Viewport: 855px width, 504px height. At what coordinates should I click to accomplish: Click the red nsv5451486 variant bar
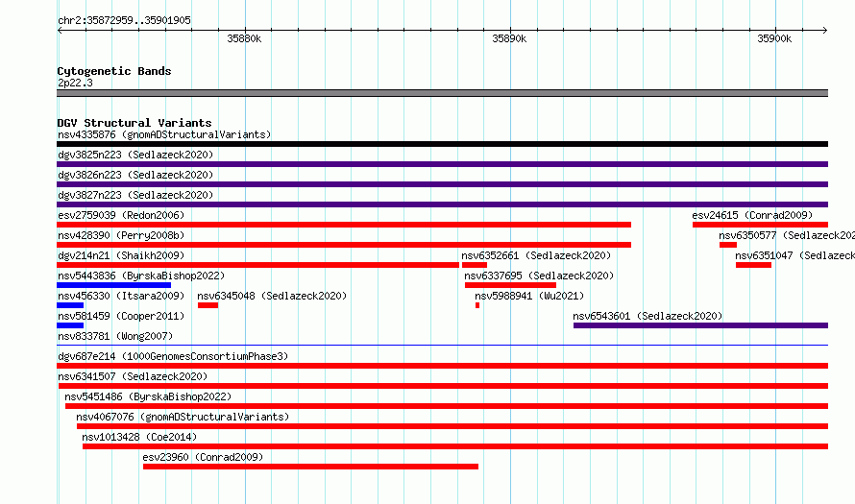(x=447, y=406)
